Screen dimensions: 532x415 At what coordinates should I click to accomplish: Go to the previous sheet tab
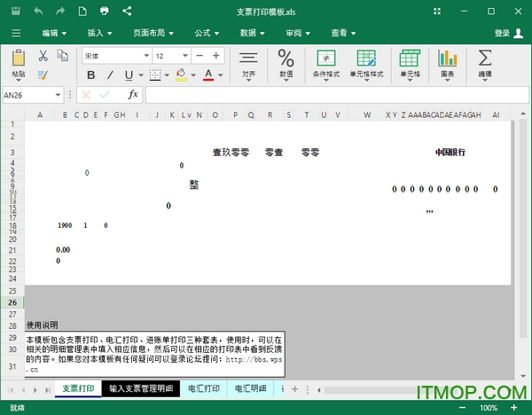(x=23, y=390)
